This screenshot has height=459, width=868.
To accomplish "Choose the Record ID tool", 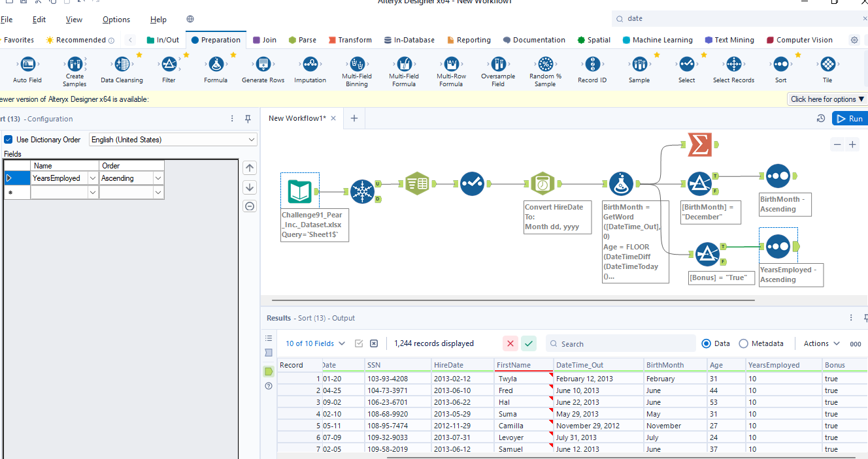I will click(x=592, y=65).
